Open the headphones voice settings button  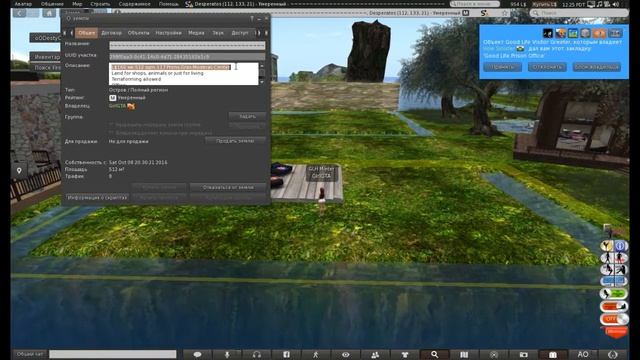[x=257, y=354]
